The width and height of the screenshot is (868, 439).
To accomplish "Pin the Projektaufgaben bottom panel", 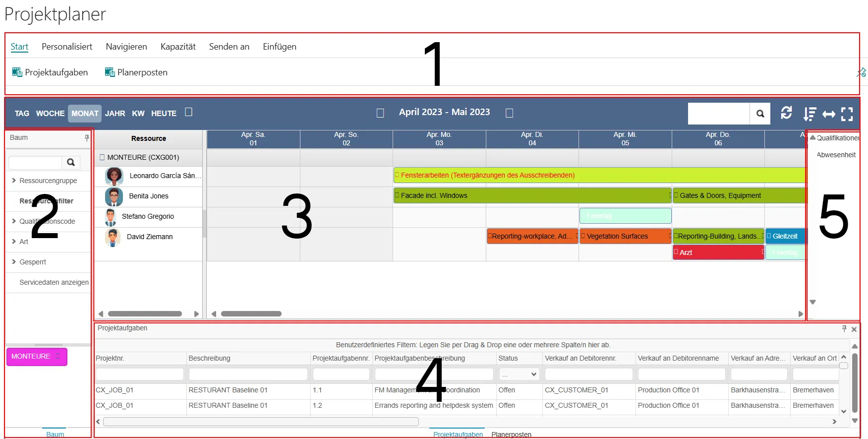I will (844, 328).
